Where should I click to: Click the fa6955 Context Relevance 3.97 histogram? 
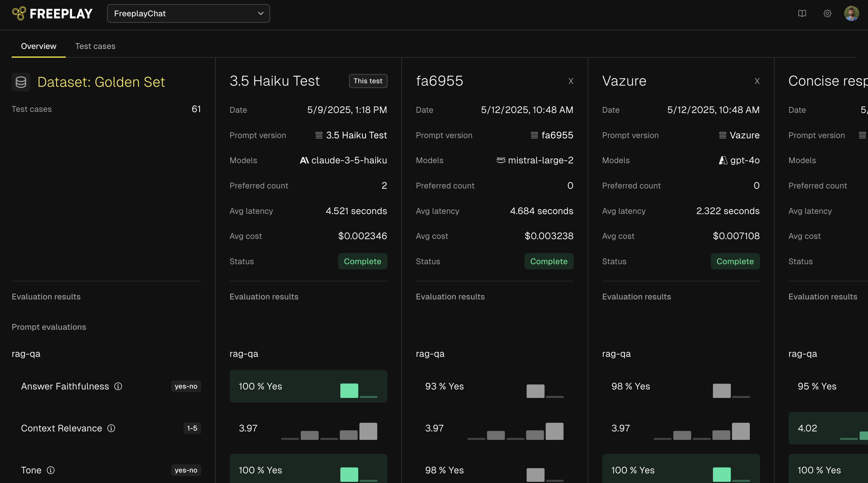516,431
